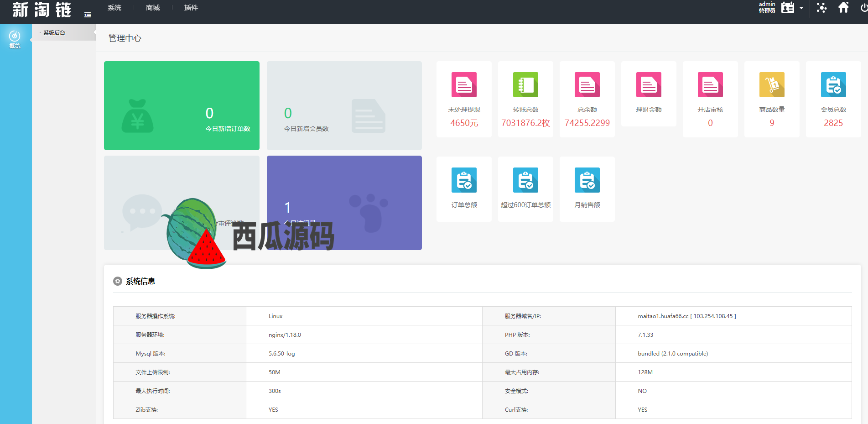Open the 月销售额 clipboard icon
The height and width of the screenshot is (424, 868).
[x=587, y=180]
